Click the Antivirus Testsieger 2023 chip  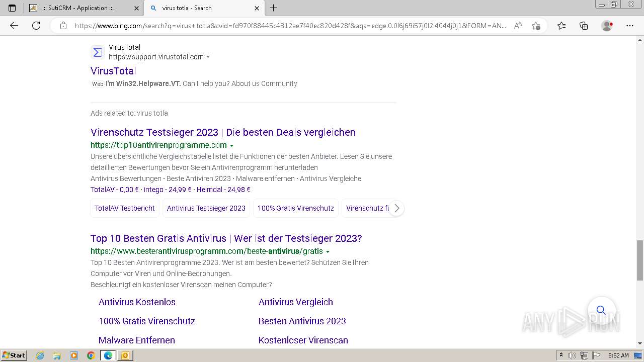click(206, 208)
